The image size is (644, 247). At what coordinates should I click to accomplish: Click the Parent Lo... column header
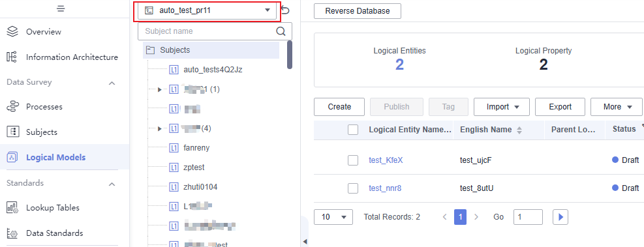click(574, 130)
